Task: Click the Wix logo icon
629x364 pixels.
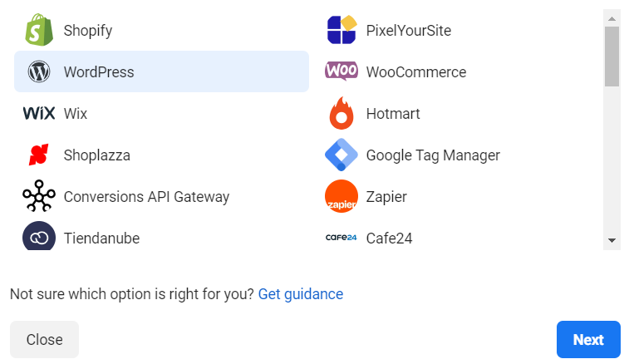Action: pyautogui.click(x=39, y=114)
